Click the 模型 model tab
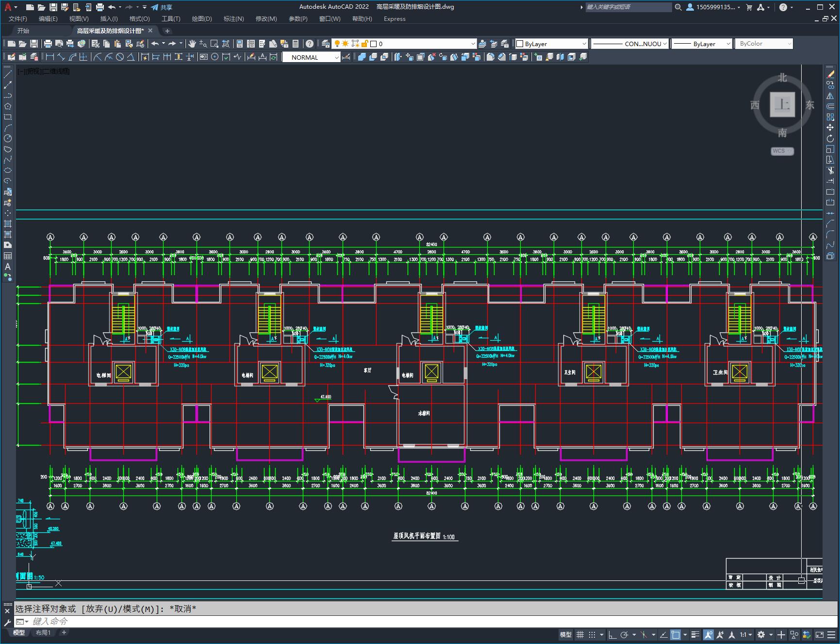Viewport: 840px width, 644px height. 19,632
